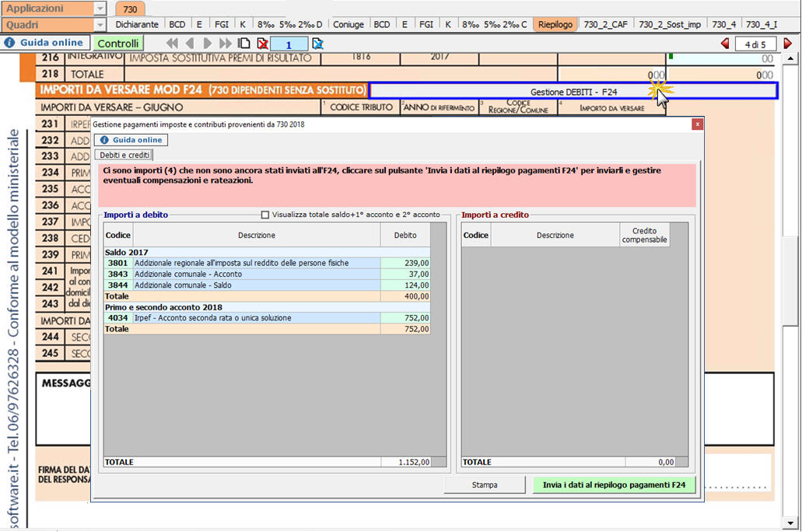Click the Stampa button
Viewport: 802px width, 532px height.
pyautogui.click(x=485, y=485)
